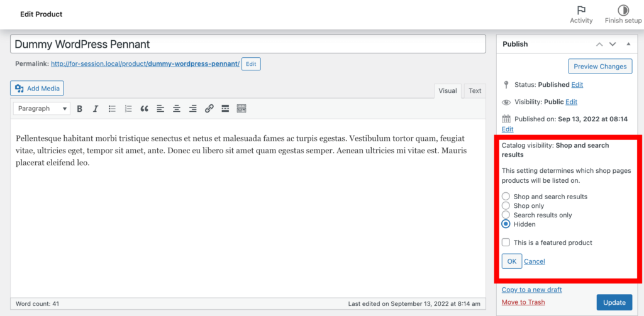Click the Update button
Image resolution: width=644 pixels, height=316 pixels.
coord(614,302)
